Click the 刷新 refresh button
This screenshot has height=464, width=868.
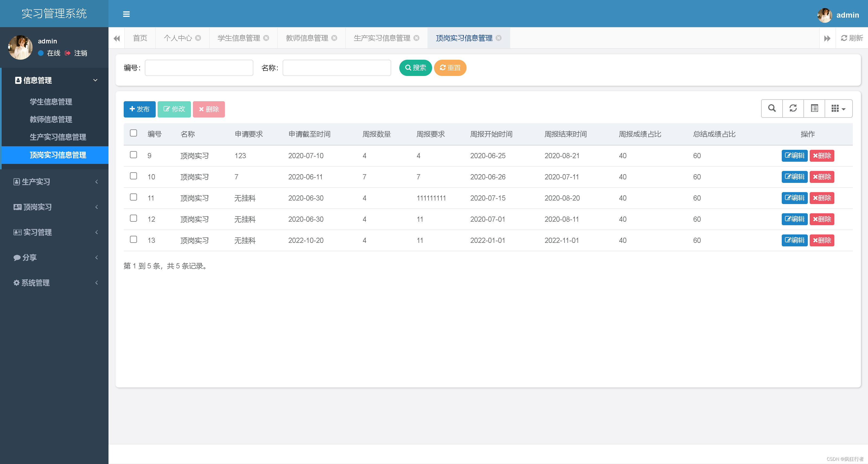(x=852, y=38)
